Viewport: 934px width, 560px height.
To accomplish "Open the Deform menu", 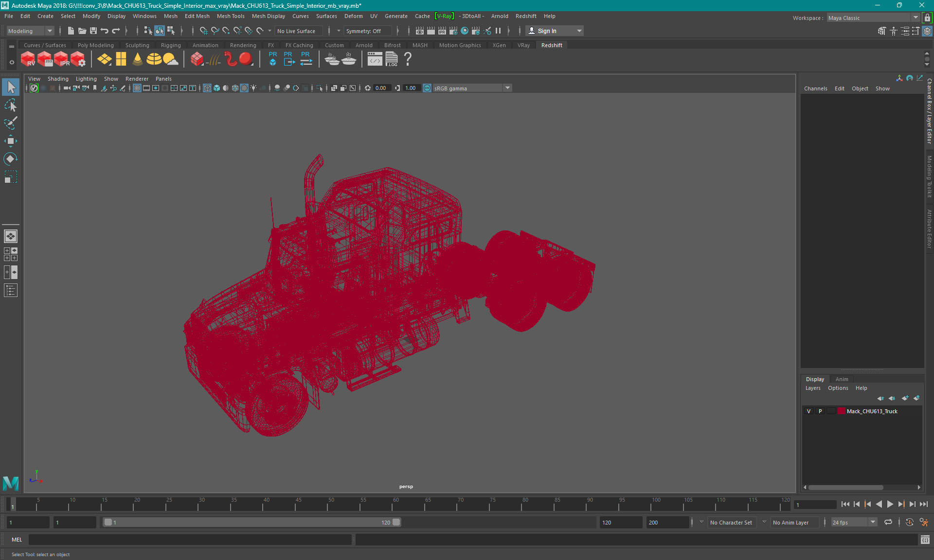I will click(x=353, y=16).
